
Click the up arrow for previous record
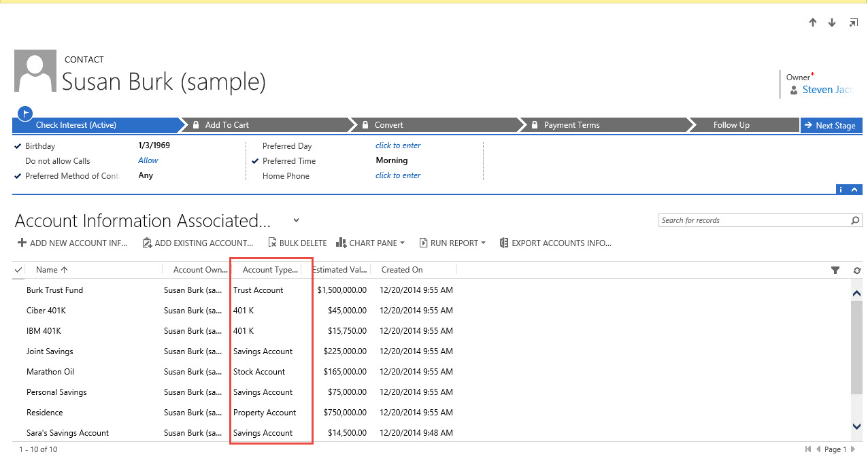pos(812,22)
